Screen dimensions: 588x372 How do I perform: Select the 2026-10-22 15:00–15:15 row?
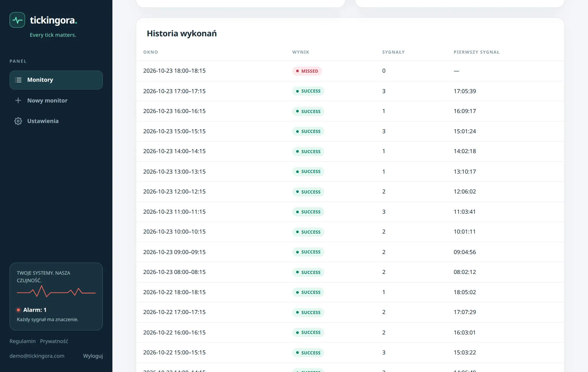[350, 353]
